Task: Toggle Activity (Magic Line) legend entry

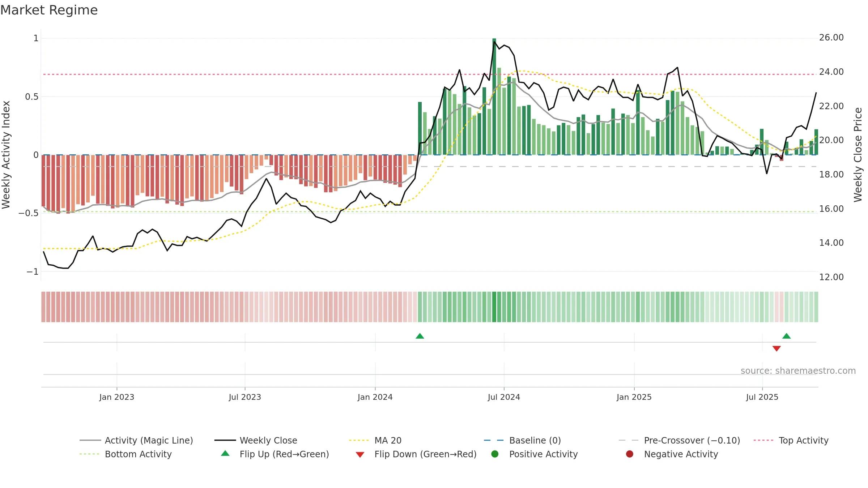Action: (136, 440)
